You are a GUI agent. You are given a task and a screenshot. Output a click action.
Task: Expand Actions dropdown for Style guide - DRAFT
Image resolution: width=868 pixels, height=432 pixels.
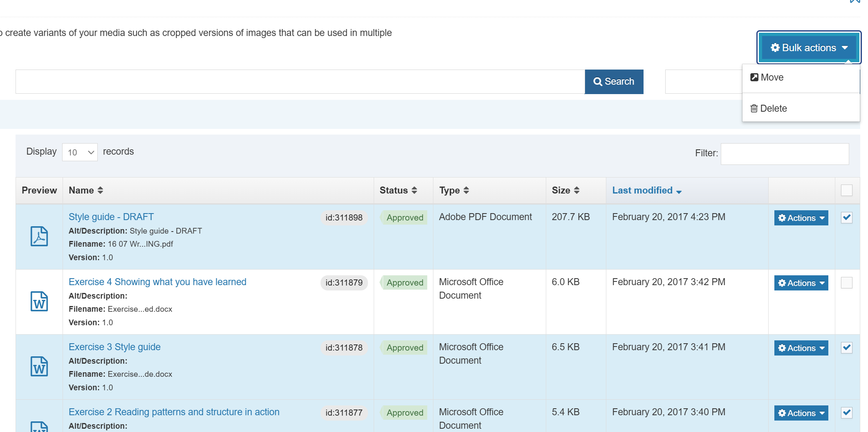pyautogui.click(x=801, y=218)
